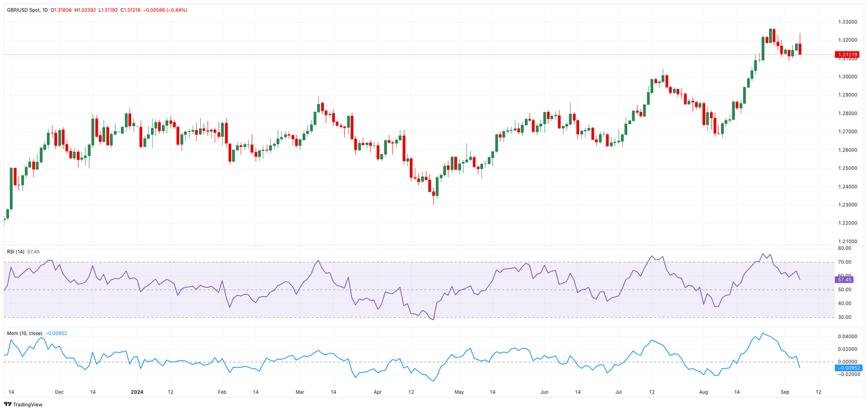Click the blue momentum value tag on axis
This screenshot has height=411, width=868.
click(847, 368)
